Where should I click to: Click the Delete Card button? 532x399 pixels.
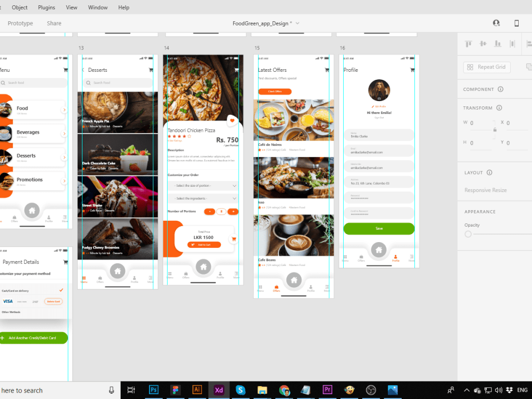(53, 301)
